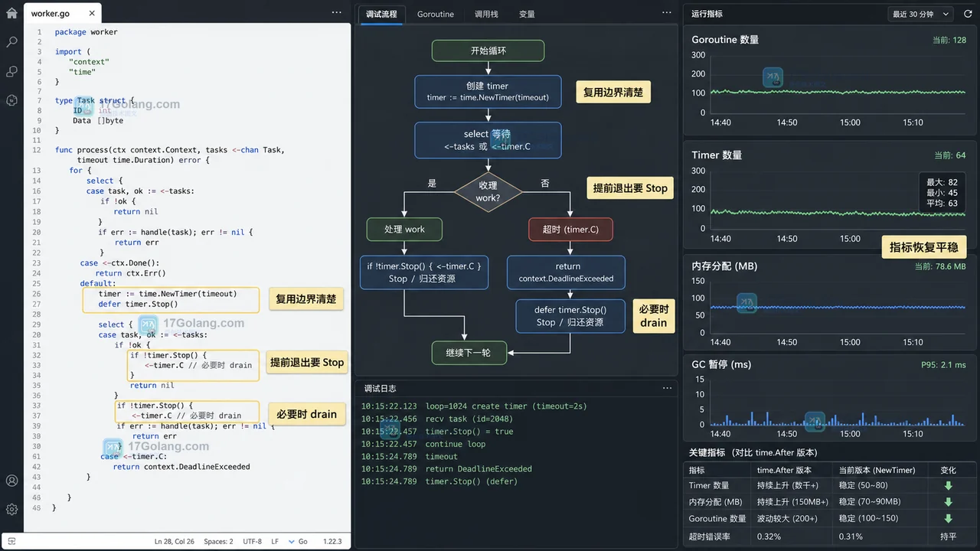Image resolution: width=980 pixels, height=551 pixels.
Task: Click Spaces: 2 indentation setting
Action: 218,541
